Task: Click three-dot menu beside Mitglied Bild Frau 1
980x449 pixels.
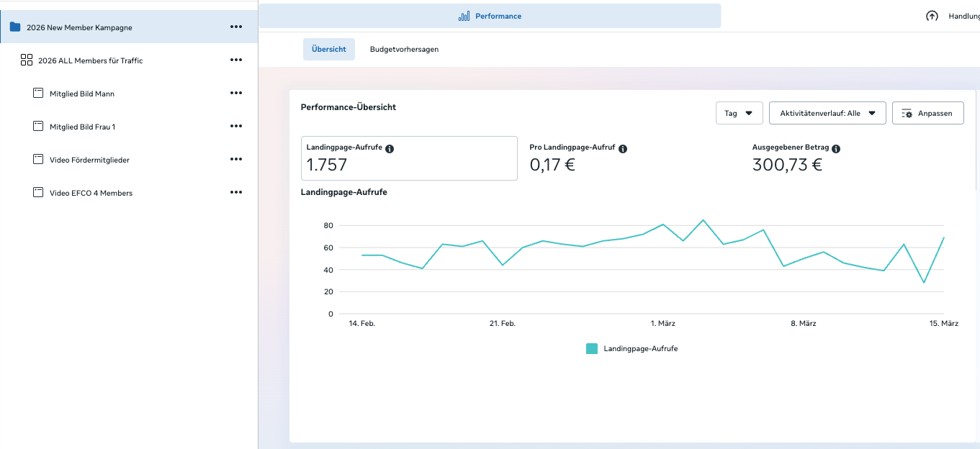Action: [236, 127]
